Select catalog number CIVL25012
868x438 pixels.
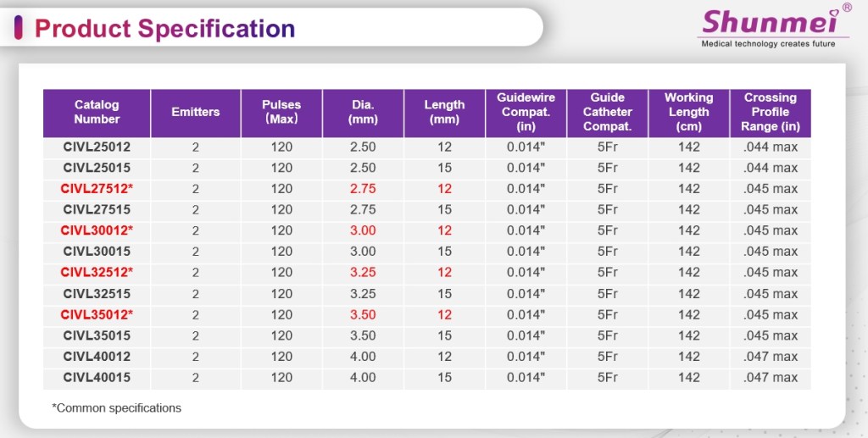97,147
